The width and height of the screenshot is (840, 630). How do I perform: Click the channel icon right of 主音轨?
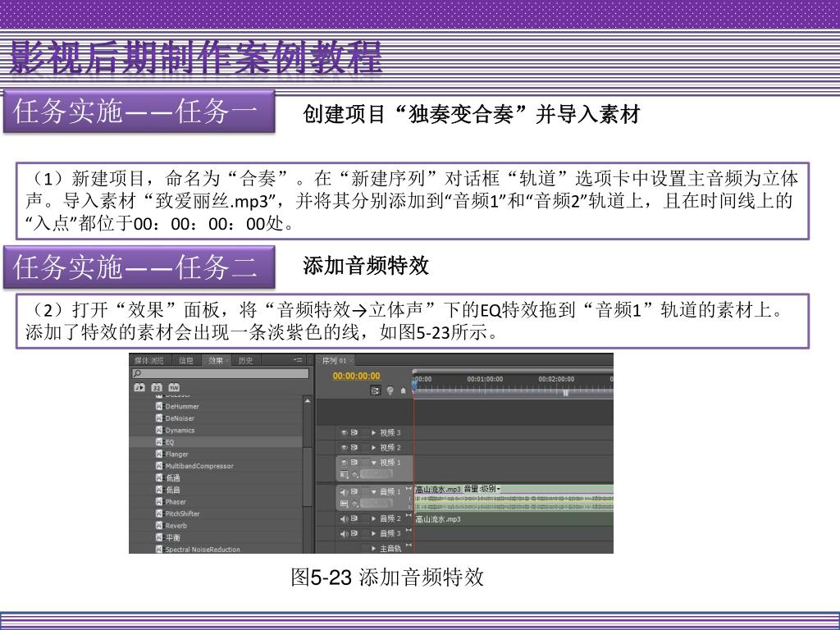click(409, 546)
